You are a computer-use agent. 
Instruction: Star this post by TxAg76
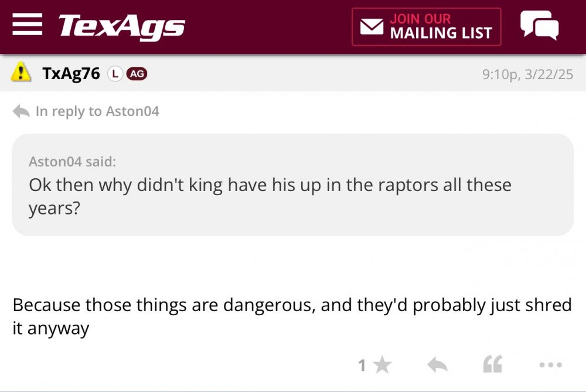(382, 366)
